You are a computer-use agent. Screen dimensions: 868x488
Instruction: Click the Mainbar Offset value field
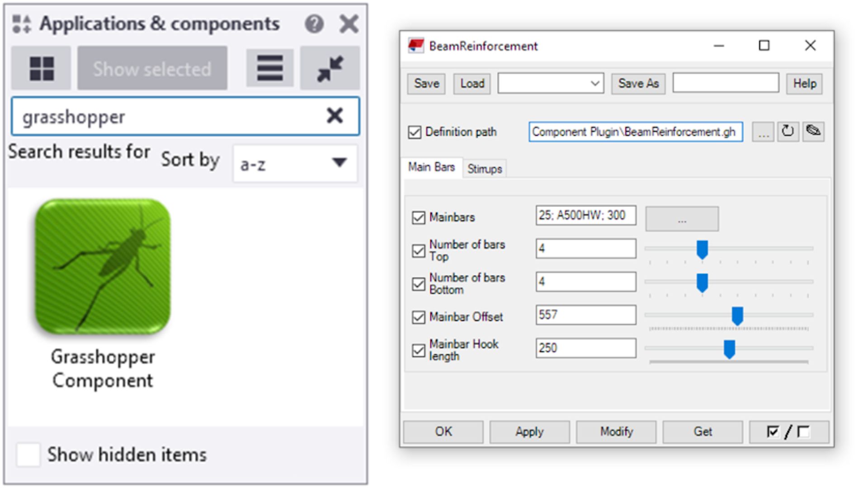coord(586,315)
